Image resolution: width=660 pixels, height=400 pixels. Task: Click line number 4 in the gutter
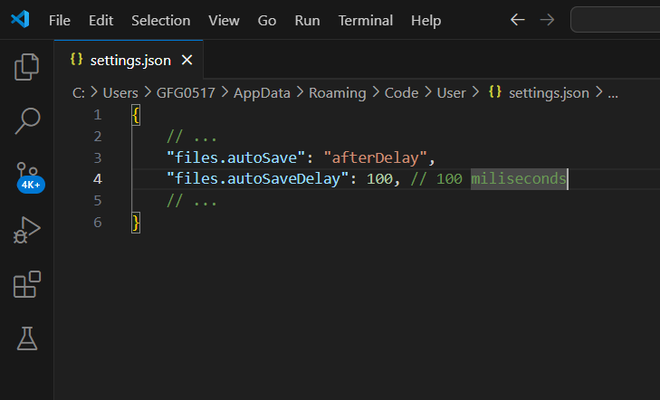click(97, 179)
